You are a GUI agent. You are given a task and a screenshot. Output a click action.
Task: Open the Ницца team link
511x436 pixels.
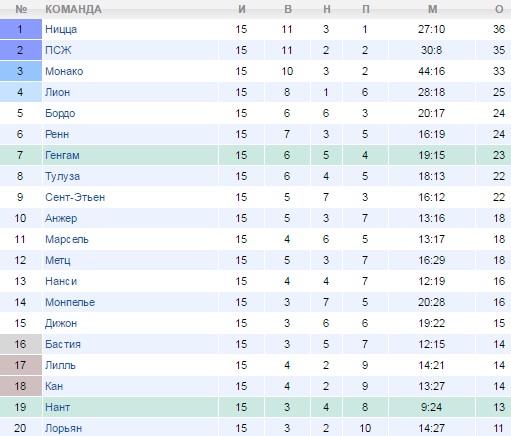click(61, 29)
